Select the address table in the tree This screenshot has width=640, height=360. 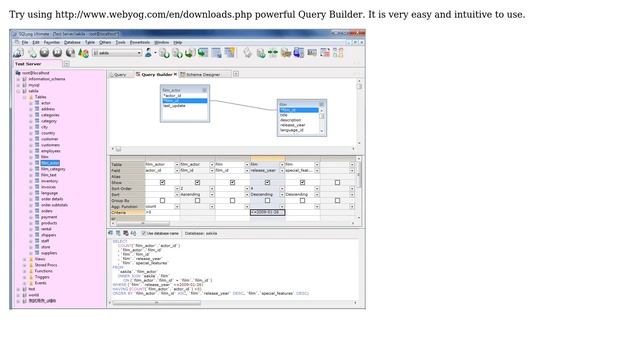point(48,109)
